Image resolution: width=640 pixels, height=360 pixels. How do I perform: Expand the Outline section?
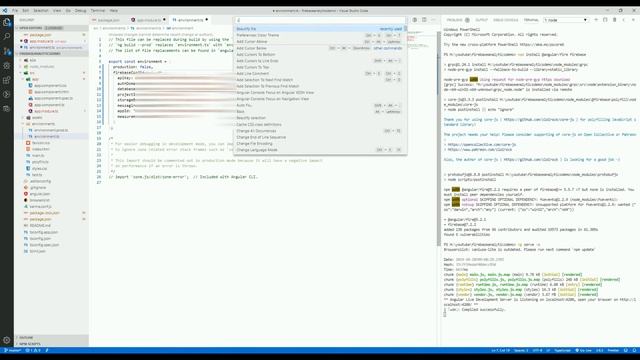click(52, 338)
